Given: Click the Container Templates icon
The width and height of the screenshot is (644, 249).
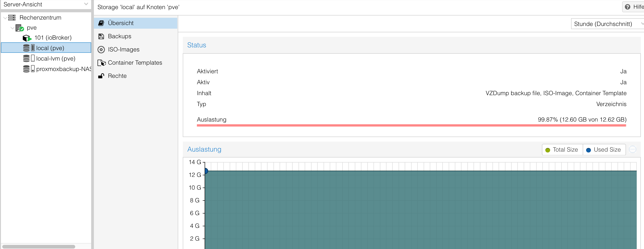Looking at the screenshot, I should (x=101, y=63).
